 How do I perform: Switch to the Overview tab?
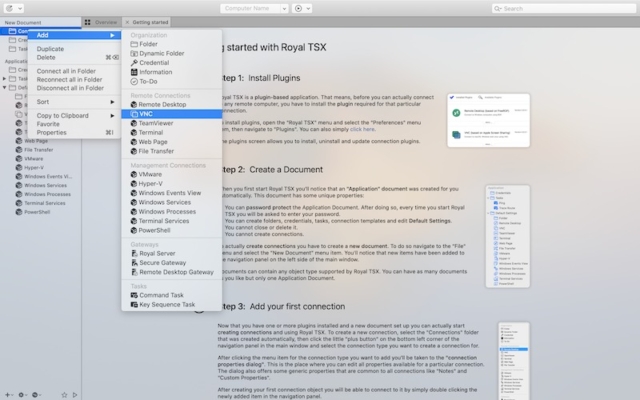(101, 22)
